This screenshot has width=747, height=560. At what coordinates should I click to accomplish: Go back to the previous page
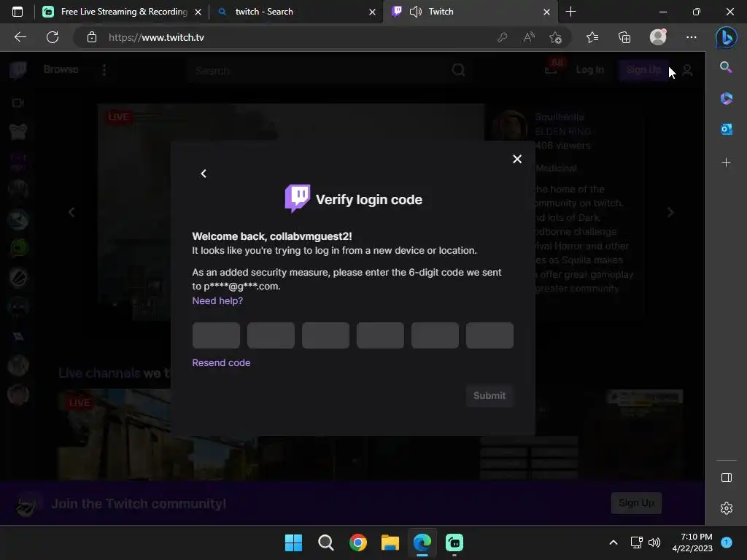click(20, 37)
